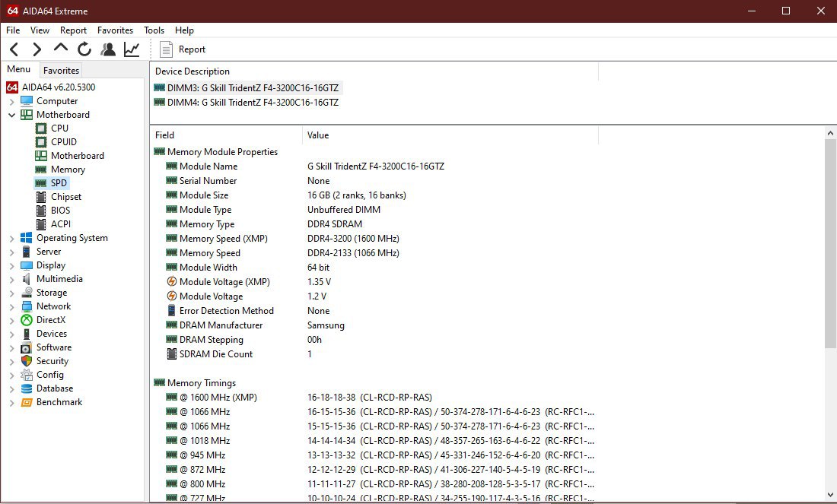Open the graph chart toolbar icon
Screen dimensions: 837x504
tap(132, 49)
